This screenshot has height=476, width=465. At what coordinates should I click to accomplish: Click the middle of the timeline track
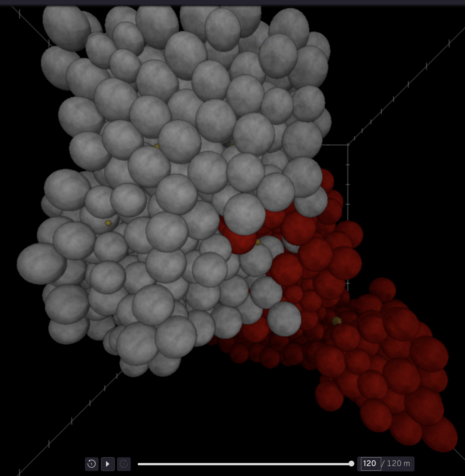click(245, 463)
